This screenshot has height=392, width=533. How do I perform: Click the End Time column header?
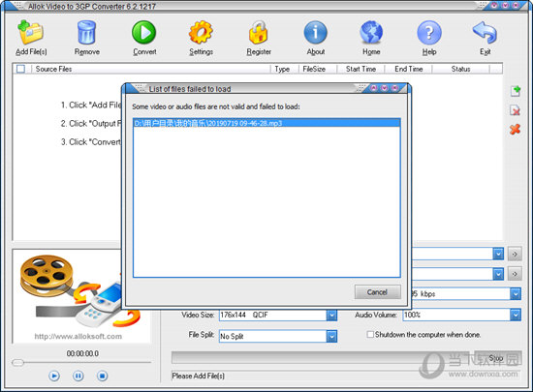click(x=409, y=69)
